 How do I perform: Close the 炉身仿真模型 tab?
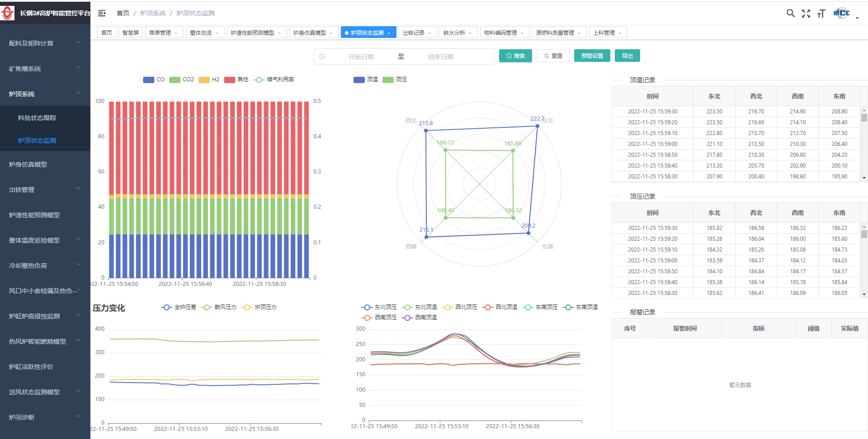click(331, 33)
